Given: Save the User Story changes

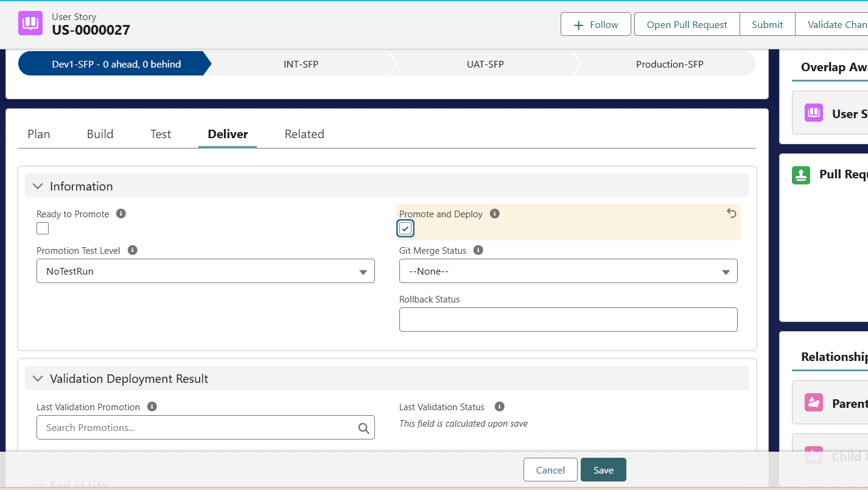Looking at the screenshot, I should 603,470.
